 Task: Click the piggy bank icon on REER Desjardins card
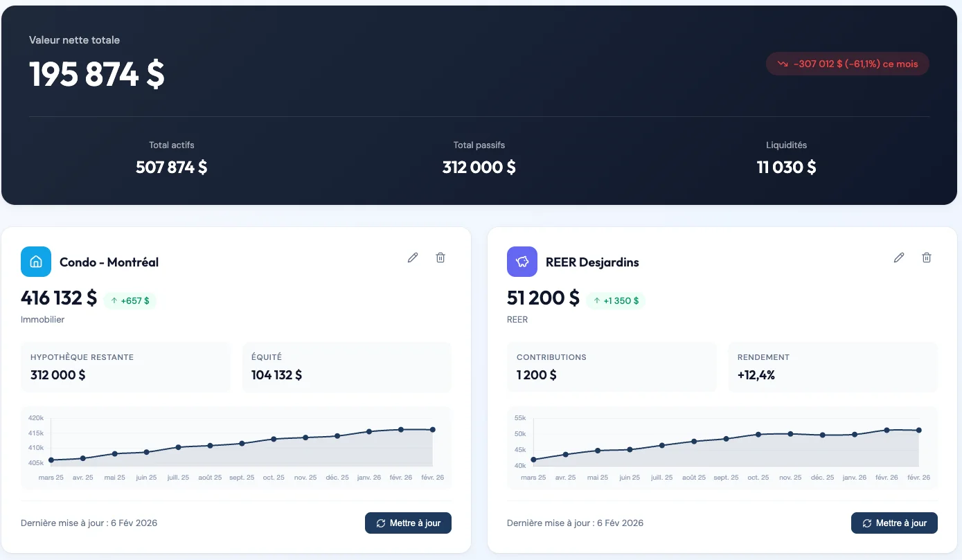[x=522, y=262]
